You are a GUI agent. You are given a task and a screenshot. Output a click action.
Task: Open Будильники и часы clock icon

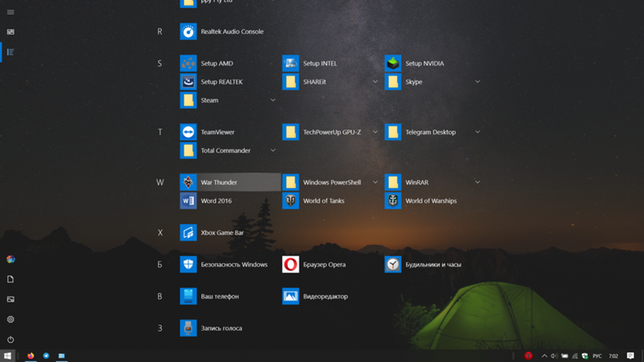coord(393,265)
